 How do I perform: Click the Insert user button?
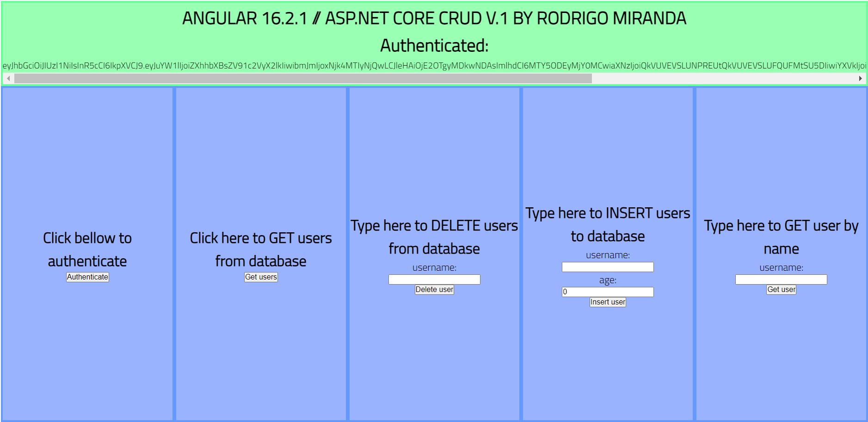point(608,302)
